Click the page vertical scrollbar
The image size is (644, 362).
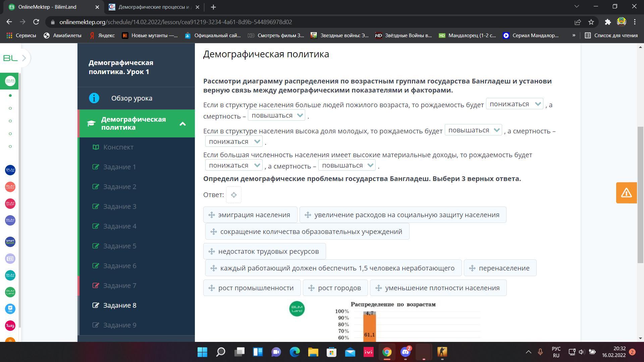640,194
